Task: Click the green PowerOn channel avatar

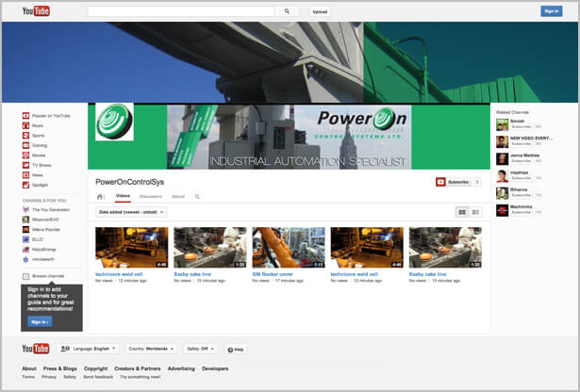Action: point(115,122)
